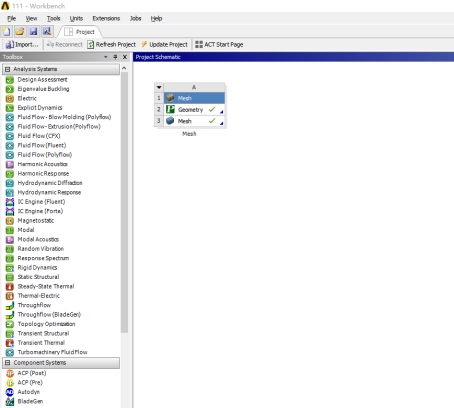Open the ACT Start Page
The image size is (454, 408).
point(219,44)
